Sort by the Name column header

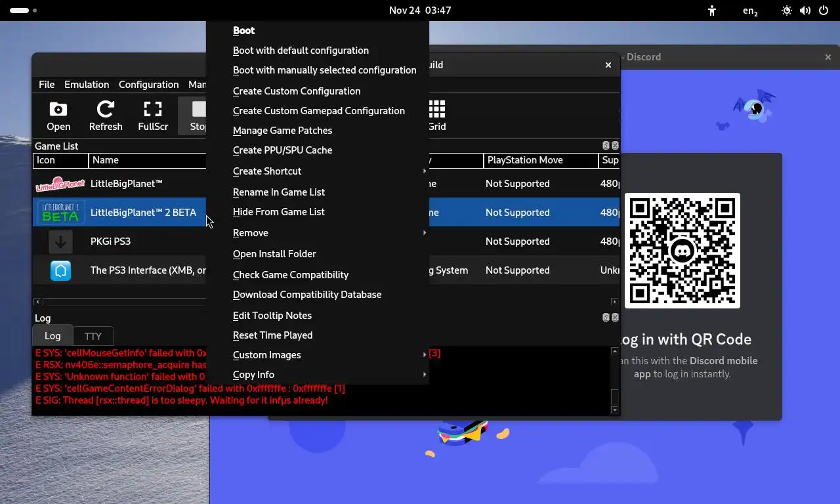click(x=148, y=160)
